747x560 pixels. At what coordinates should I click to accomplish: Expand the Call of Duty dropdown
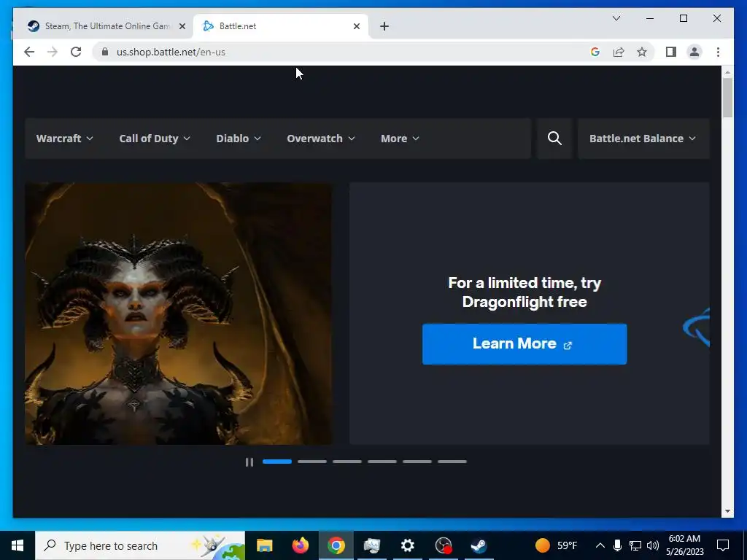(155, 139)
